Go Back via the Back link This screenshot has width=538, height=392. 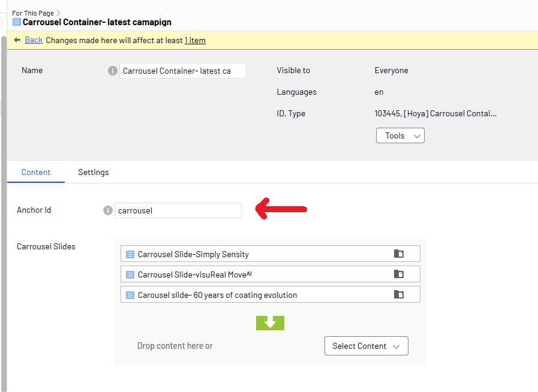[x=34, y=40]
